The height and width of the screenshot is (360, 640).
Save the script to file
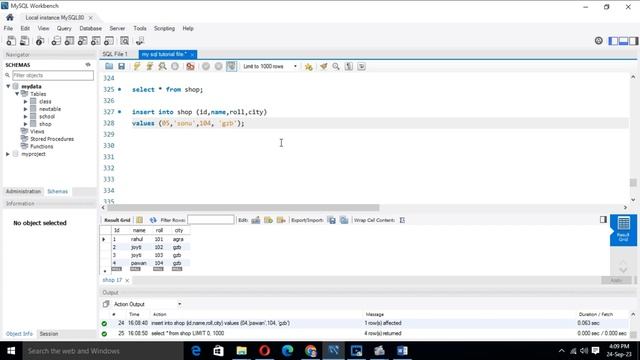pyautogui.click(x=121, y=66)
